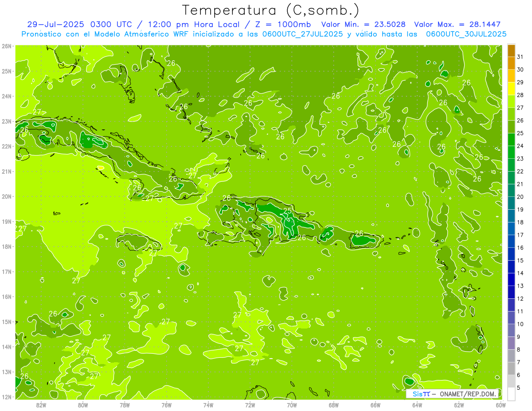Click the '80W' longitude label
Screen dimensions: 532x411
[x=83, y=405]
